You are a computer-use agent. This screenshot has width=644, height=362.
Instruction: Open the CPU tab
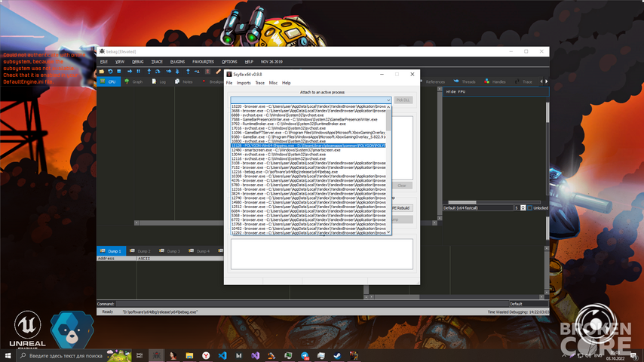pyautogui.click(x=109, y=81)
